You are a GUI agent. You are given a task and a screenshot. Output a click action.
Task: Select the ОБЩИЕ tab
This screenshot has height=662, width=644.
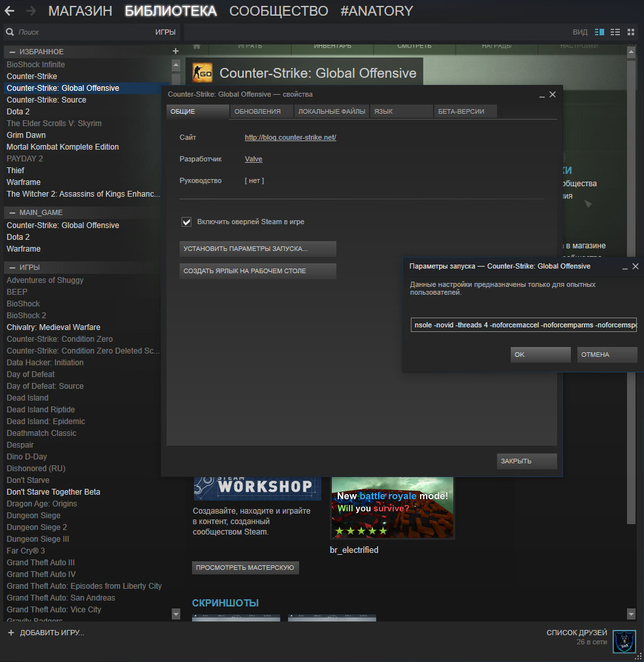coord(197,112)
